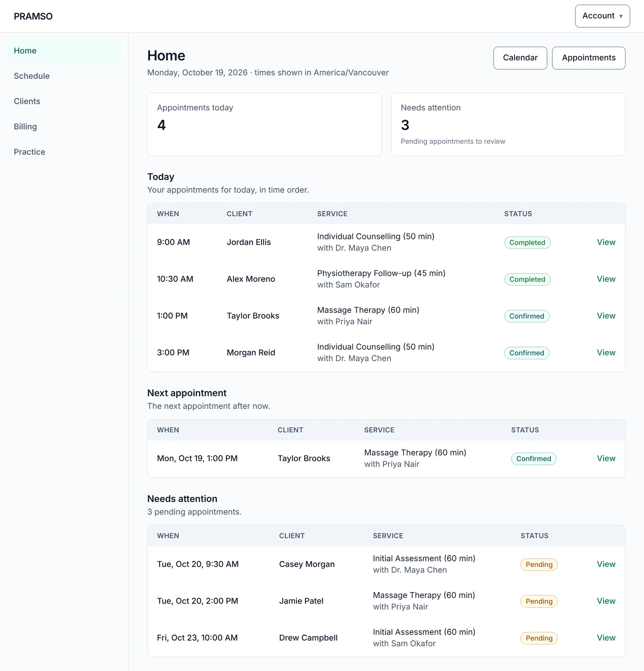Screen dimensions: 644x671
Task: Click the Calendar button
Action: point(520,58)
